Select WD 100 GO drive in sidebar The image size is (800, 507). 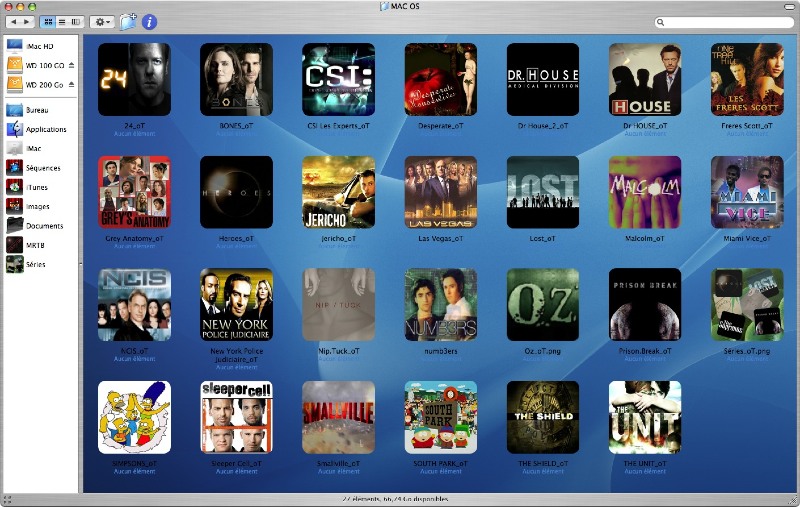click(x=36, y=66)
